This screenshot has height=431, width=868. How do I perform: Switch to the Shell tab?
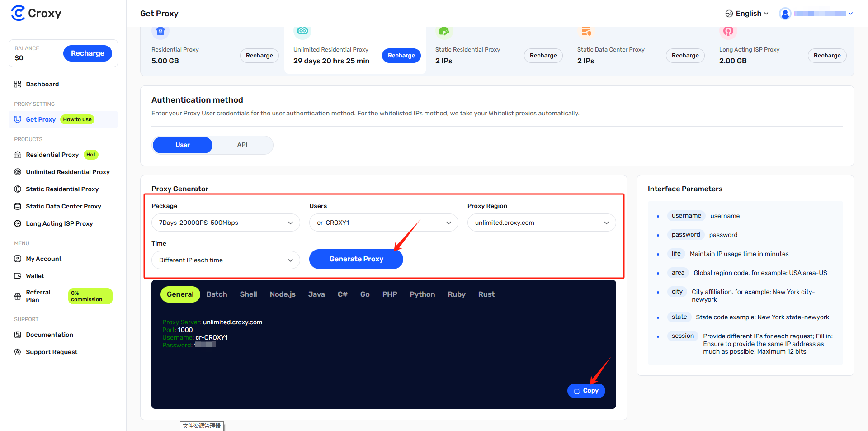(x=248, y=294)
